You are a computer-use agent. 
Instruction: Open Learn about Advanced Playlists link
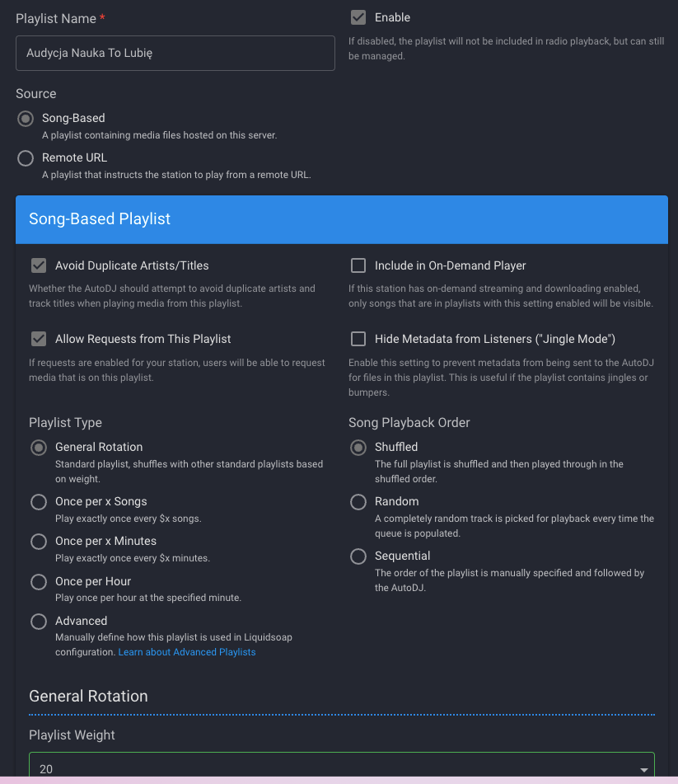tap(187, 652)
